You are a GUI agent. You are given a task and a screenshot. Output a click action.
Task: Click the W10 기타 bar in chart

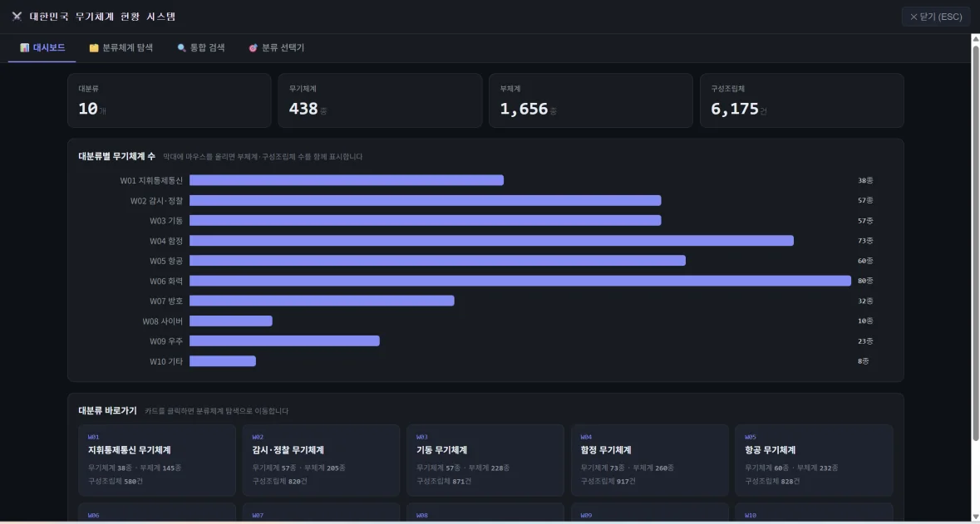pyautogui.click(x=223, y=361)
